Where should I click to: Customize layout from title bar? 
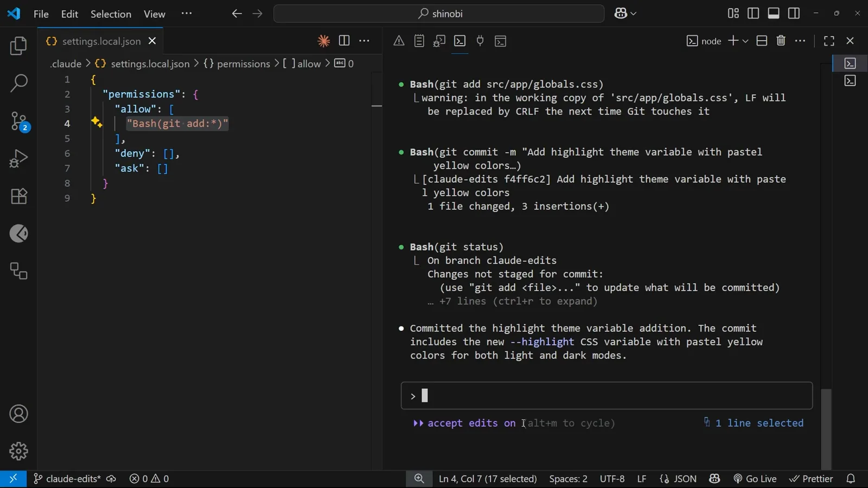tap(733, 13)
